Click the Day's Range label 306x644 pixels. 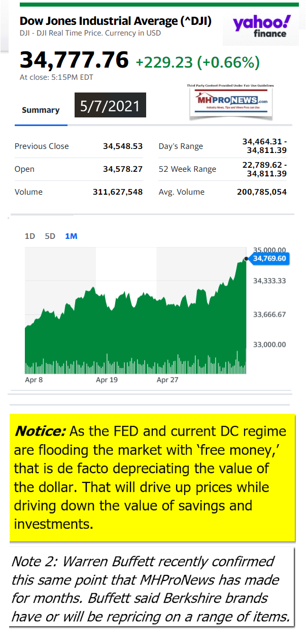point(181,146)
